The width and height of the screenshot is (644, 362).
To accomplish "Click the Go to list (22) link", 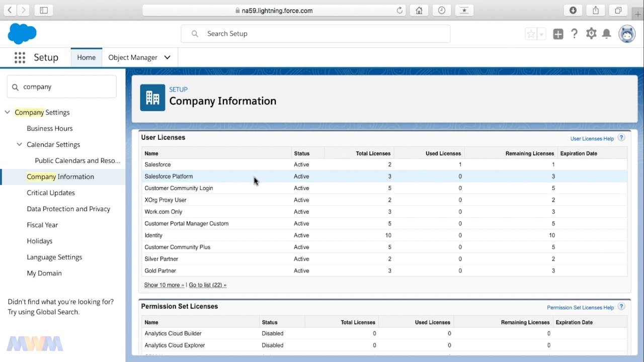I will pos(207,285).
